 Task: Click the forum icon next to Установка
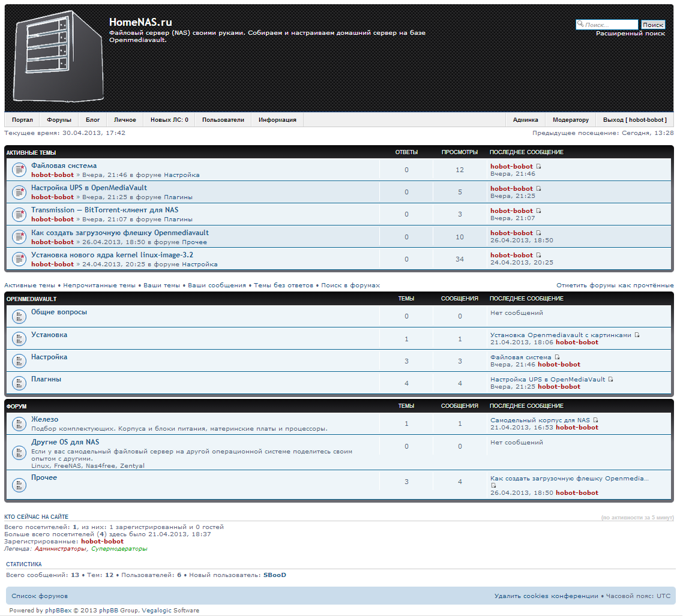[19, 339]
